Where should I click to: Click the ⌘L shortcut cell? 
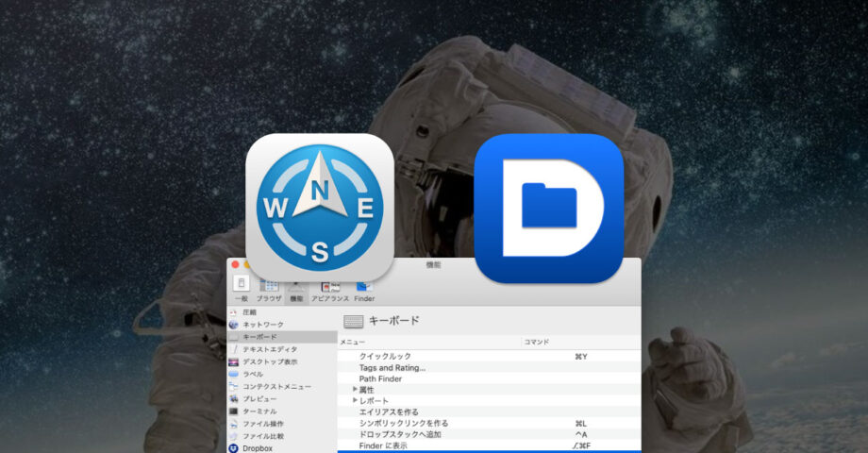coord(580,424)
